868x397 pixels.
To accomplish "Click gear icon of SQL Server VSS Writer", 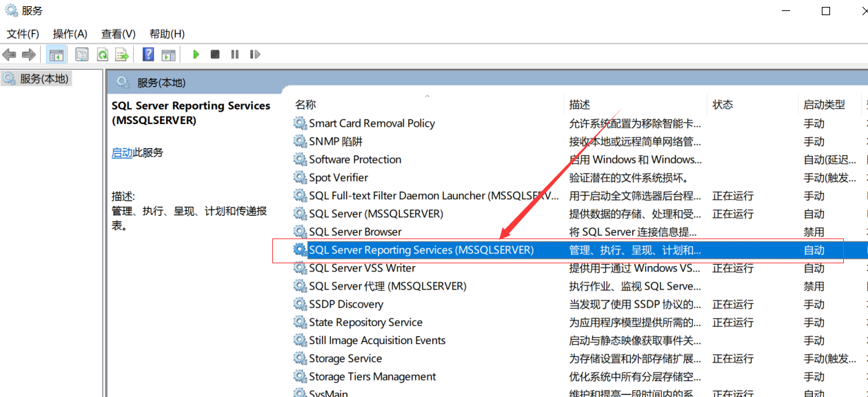I will click(x=300, y=267).
